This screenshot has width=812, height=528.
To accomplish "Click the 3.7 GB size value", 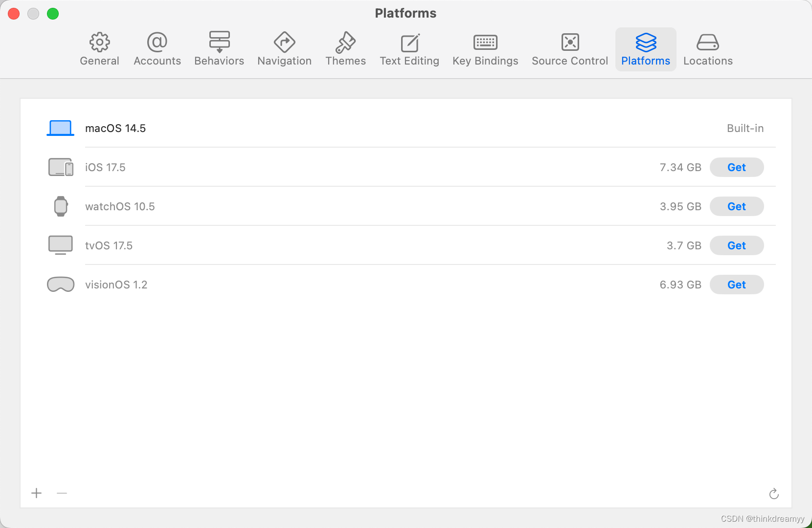I will tap(684, 245).
